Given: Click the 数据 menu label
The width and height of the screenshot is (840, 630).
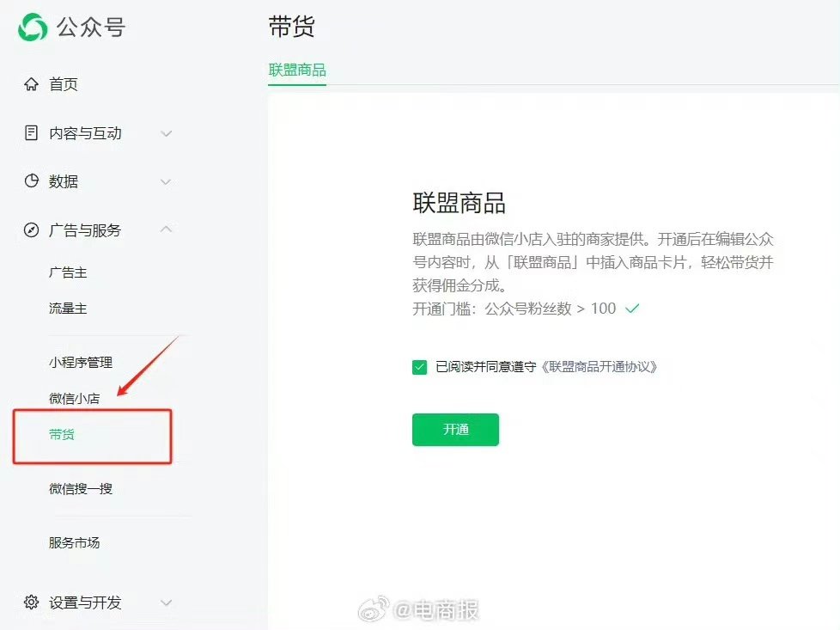Looking at the screenshot, I should click(x=64, y=181).
